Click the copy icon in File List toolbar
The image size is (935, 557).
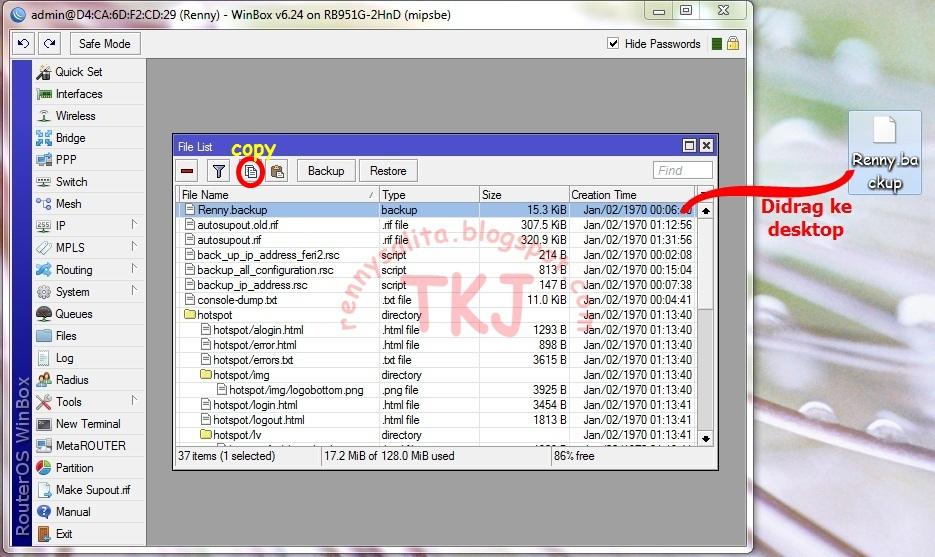tap(250, 172)
